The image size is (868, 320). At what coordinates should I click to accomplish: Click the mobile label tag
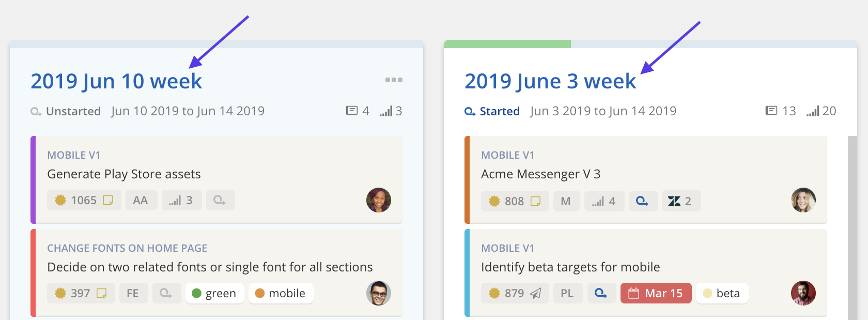(x=281, y=293)
